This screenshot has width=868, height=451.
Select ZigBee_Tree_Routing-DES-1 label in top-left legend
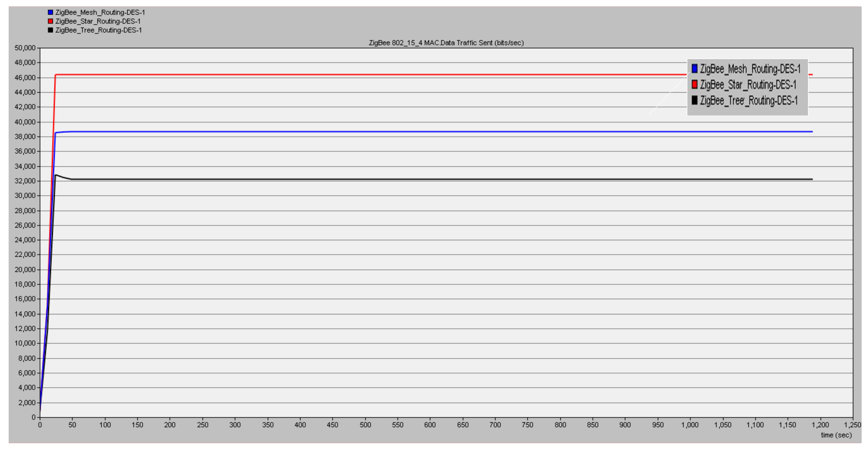(98, 30)
